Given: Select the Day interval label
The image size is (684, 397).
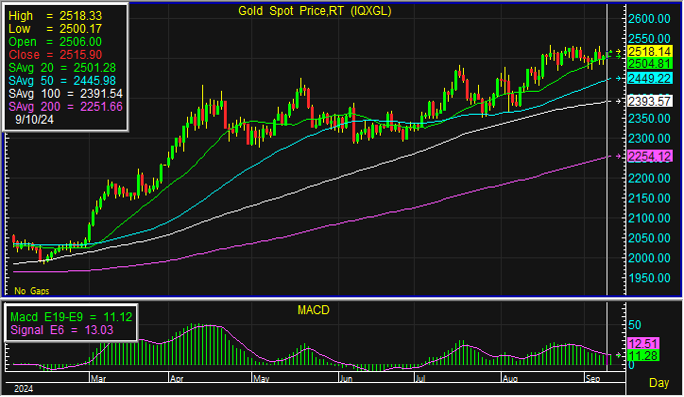Looking at the screenshot, I should point(659,383).
